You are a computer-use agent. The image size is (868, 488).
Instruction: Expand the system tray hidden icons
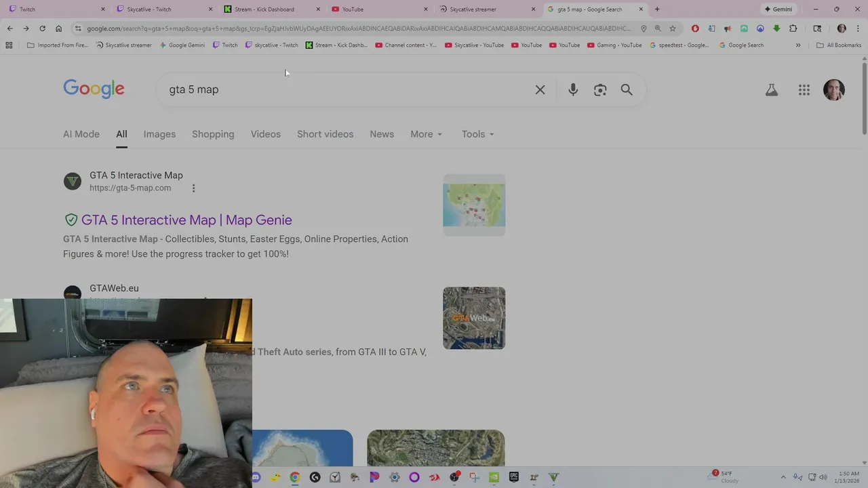(783, 477)
